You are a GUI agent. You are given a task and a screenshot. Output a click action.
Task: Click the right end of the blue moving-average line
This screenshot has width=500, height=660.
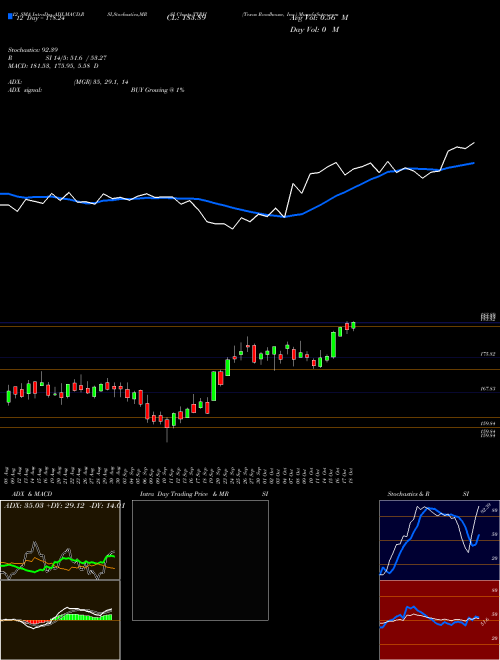[474, 163]
